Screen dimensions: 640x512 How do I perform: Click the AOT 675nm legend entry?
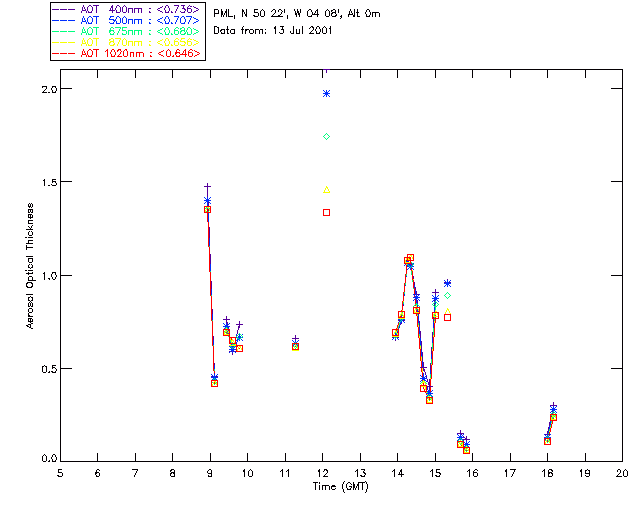click(126, 31)
